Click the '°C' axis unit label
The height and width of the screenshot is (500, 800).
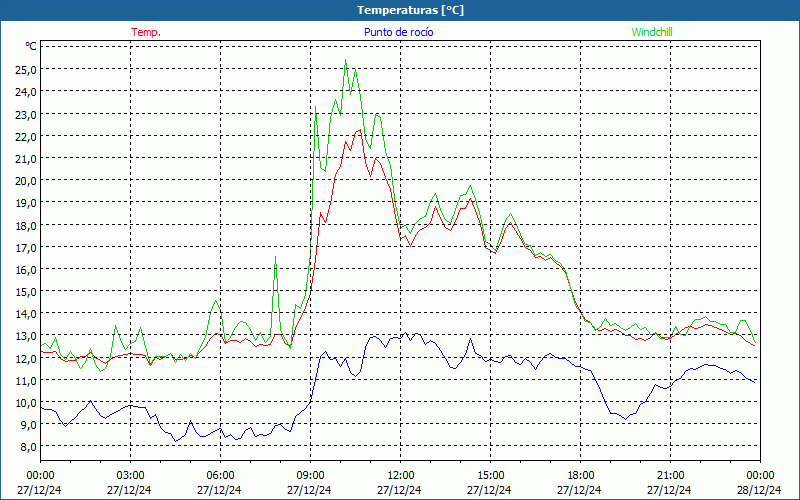[x=31, y=46]
